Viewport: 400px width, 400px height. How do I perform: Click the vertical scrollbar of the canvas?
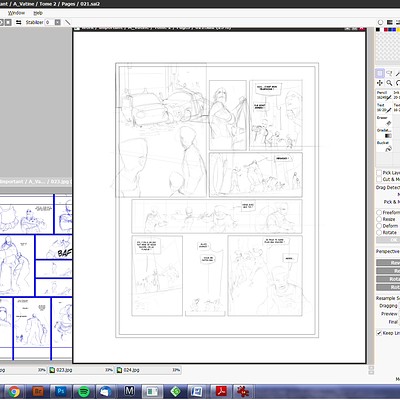tap(370, 197)
